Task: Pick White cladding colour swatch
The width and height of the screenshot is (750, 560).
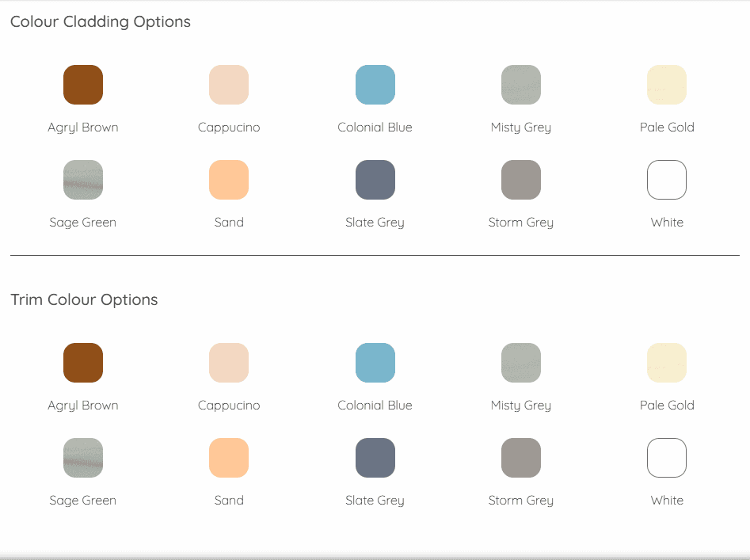Action: click(x=667, y=180)
